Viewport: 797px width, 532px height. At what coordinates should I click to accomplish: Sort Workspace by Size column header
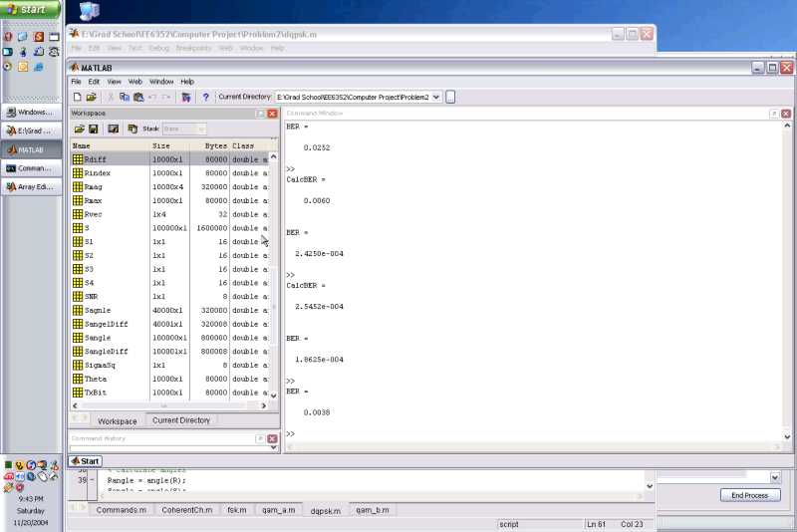(x=169, y=145)
